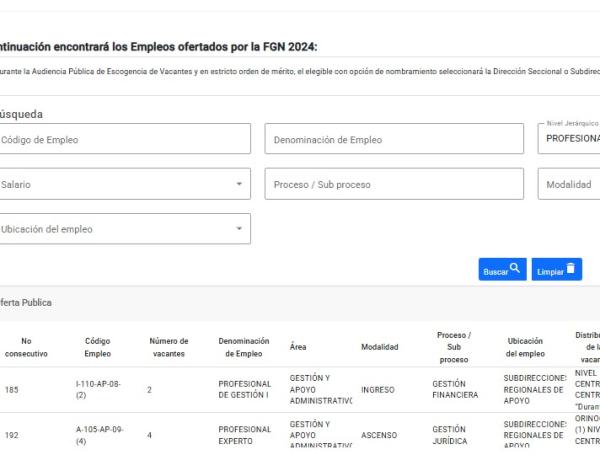Click the GESTIÓN JURÍDICA cell
Image resolution: width=600 pixels, height=455 pixels.
tap(450, 435)
